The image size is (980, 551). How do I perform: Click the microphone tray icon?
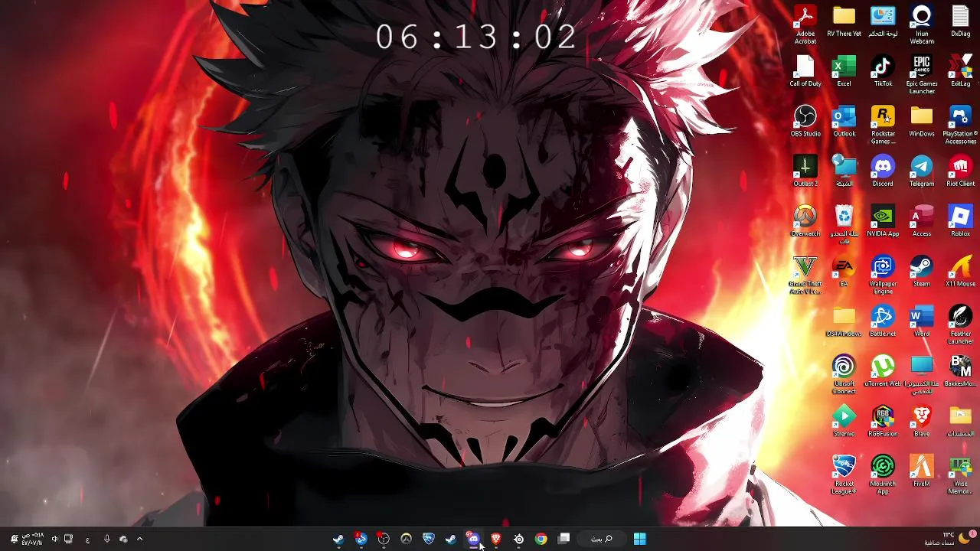pos(107,539)
